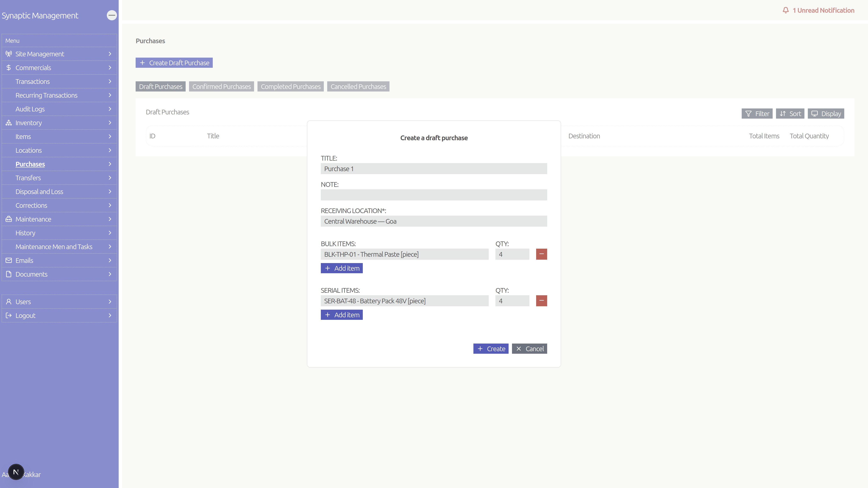Collapse the sidebar with the minus icon
The width and height of the screenshot is (868, 488).
coord(111,15)
